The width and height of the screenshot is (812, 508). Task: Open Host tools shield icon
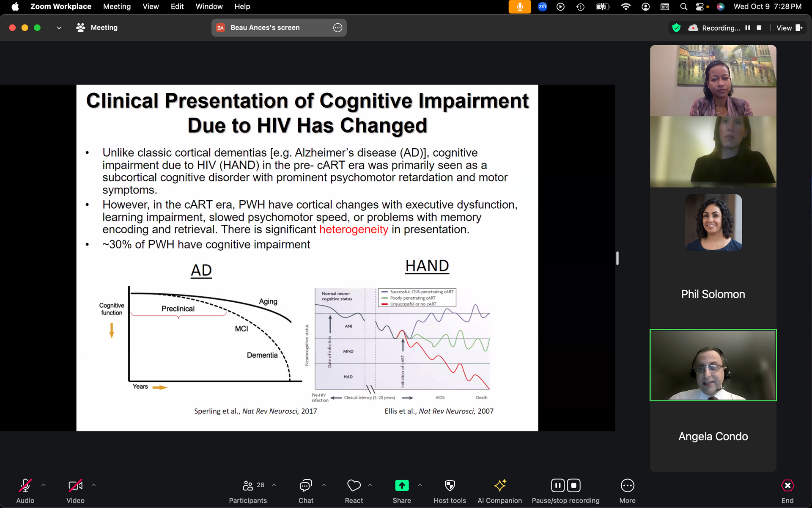click(x=450, y=486)
